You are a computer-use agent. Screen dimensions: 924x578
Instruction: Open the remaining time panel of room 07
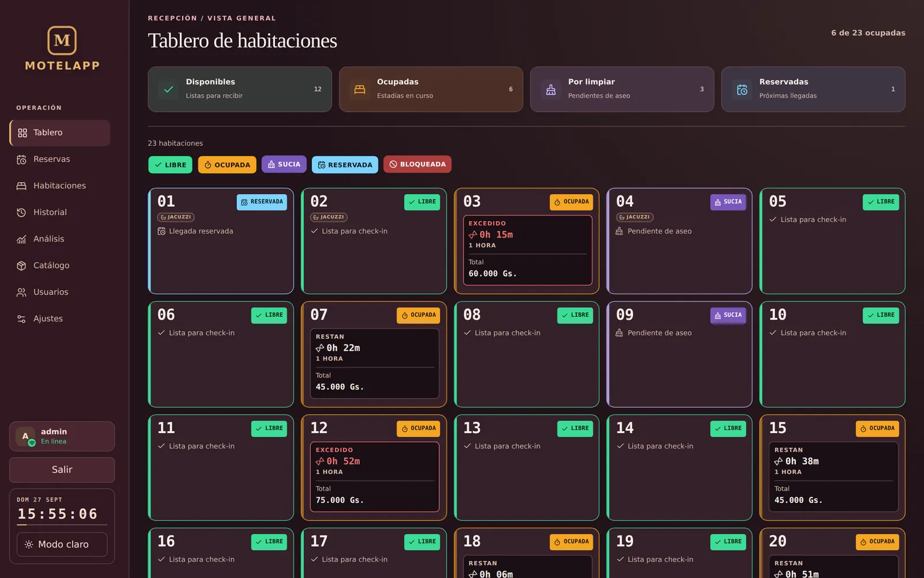[375, 364]
